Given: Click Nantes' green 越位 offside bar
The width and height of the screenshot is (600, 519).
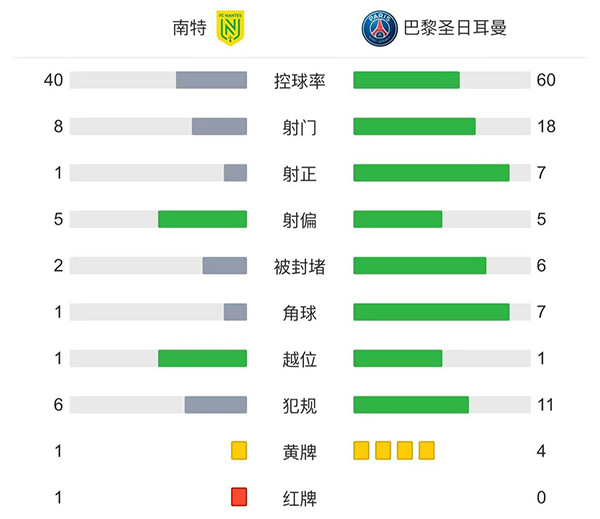Looking at the screenshot, I should (x=202, y=358).
